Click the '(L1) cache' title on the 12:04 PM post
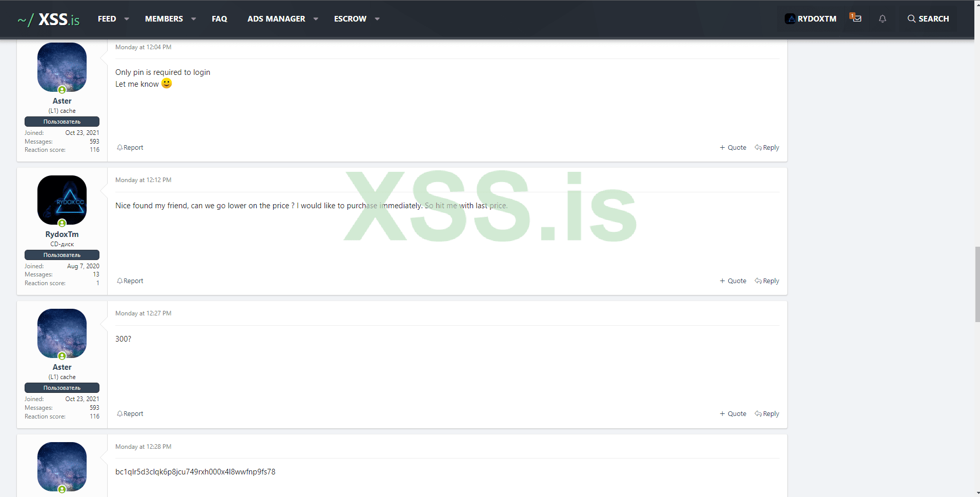The image size is (980, 497). (62, 111)
